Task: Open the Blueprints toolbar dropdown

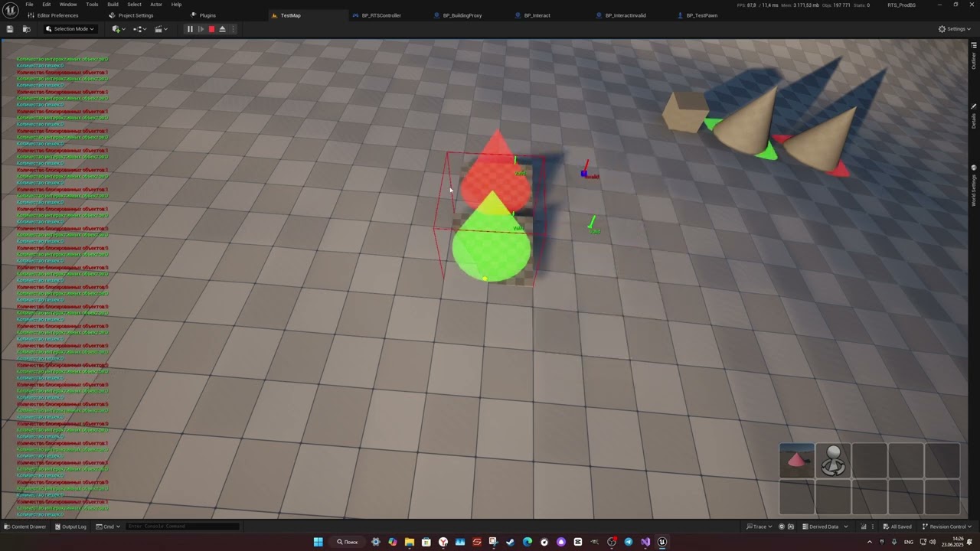Action: tap(139, 29)
